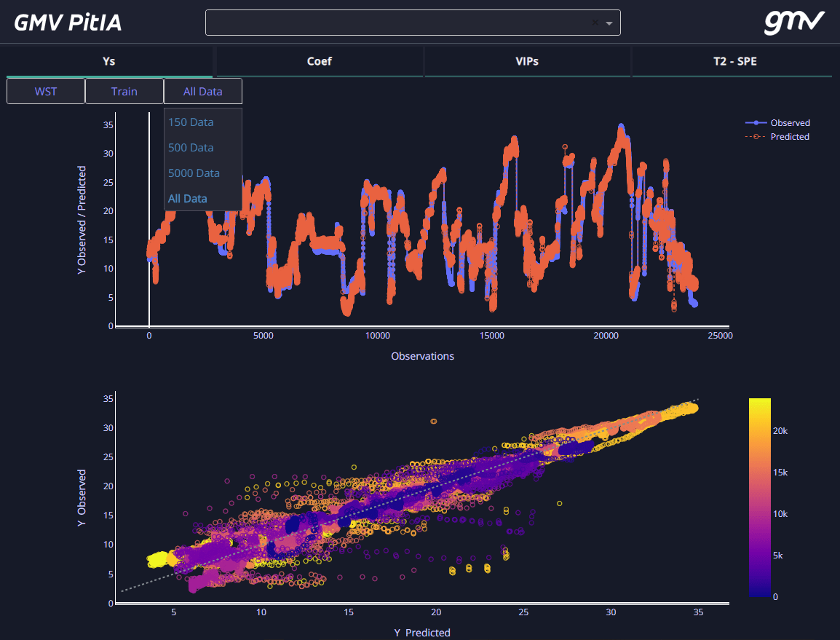The image size is (840, 640).
Task: Click the Y Observed scatter axis title
Action: coord(82,498)
